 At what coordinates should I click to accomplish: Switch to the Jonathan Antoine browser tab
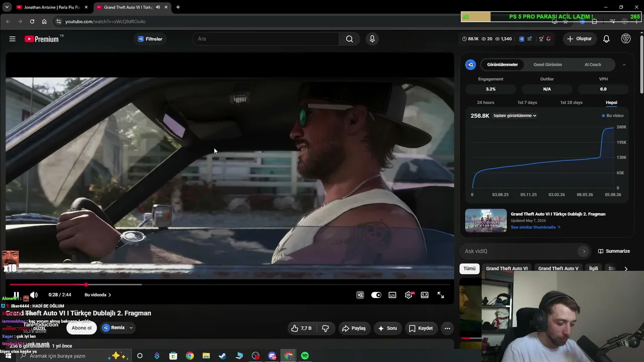(x=52, y=7)
